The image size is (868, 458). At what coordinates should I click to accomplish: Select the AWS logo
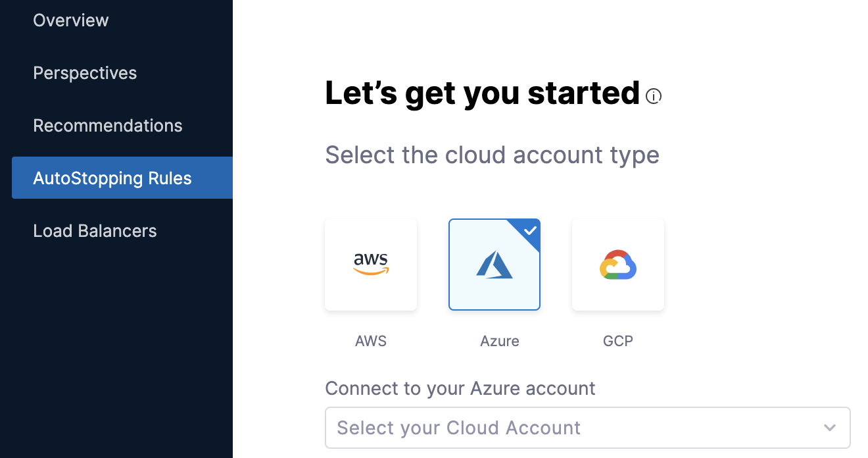[x=371, y=264]
